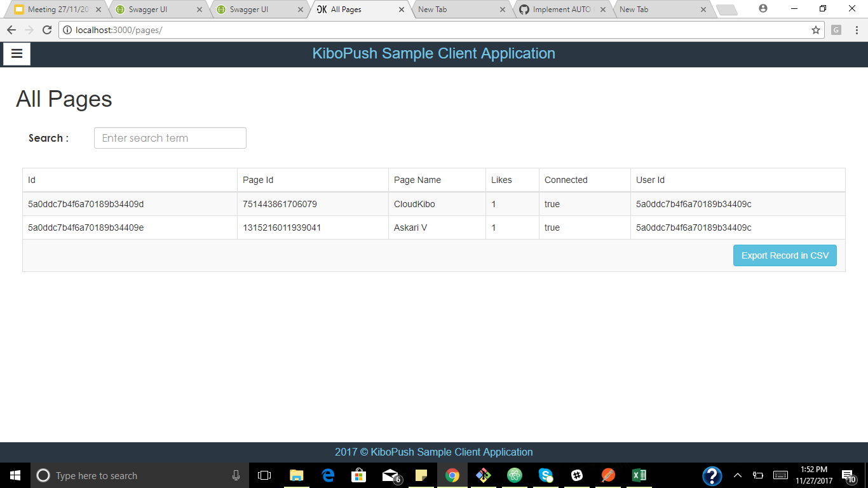Click the Windows taskbar search box

pos(140,475)
